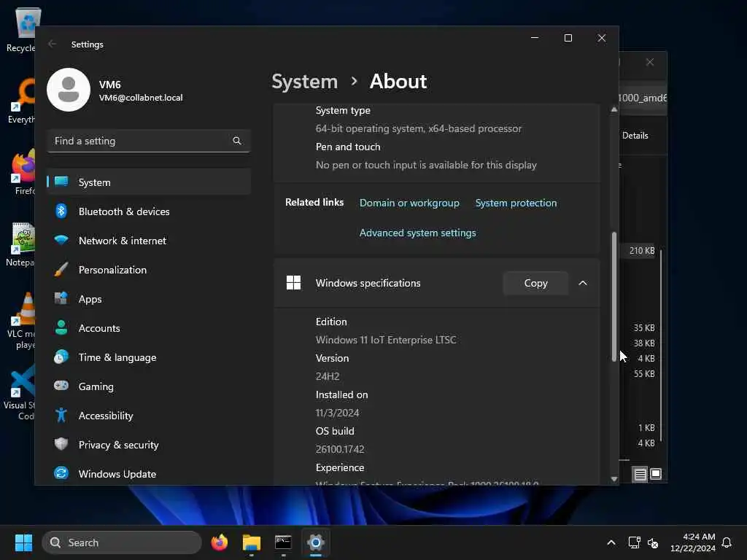Viewport: 747px width, 560px height.
Task: Open the terminal app on taskbar
Action: (x=283, y=542)
